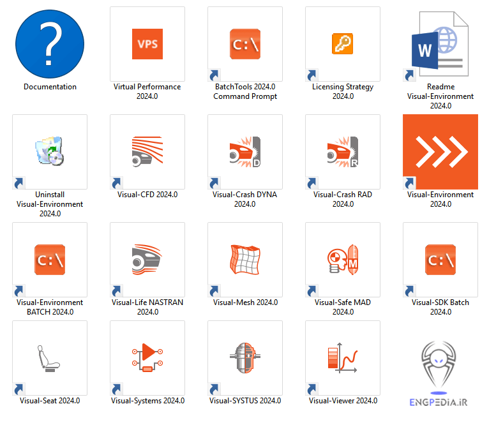Select 'Visual-CFD 2024.0' label
496x448 pixels.
[x=147, y=195]
